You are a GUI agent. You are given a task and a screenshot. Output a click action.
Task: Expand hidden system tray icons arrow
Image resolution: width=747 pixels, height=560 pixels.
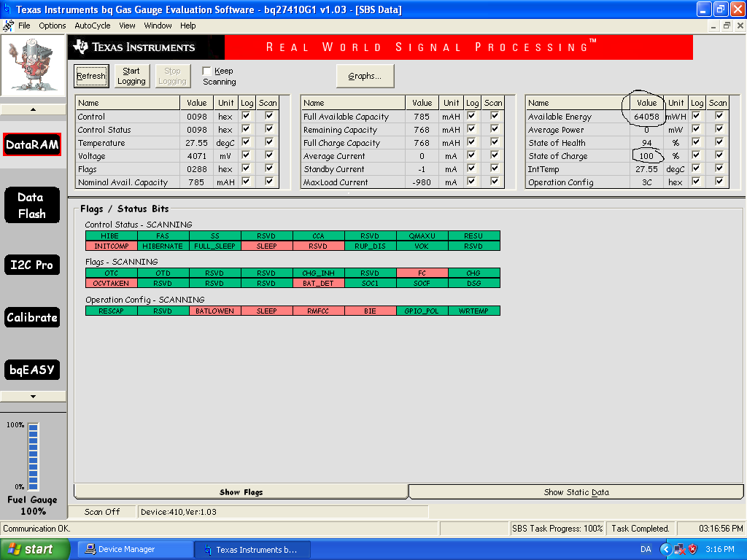pos(665,549)
